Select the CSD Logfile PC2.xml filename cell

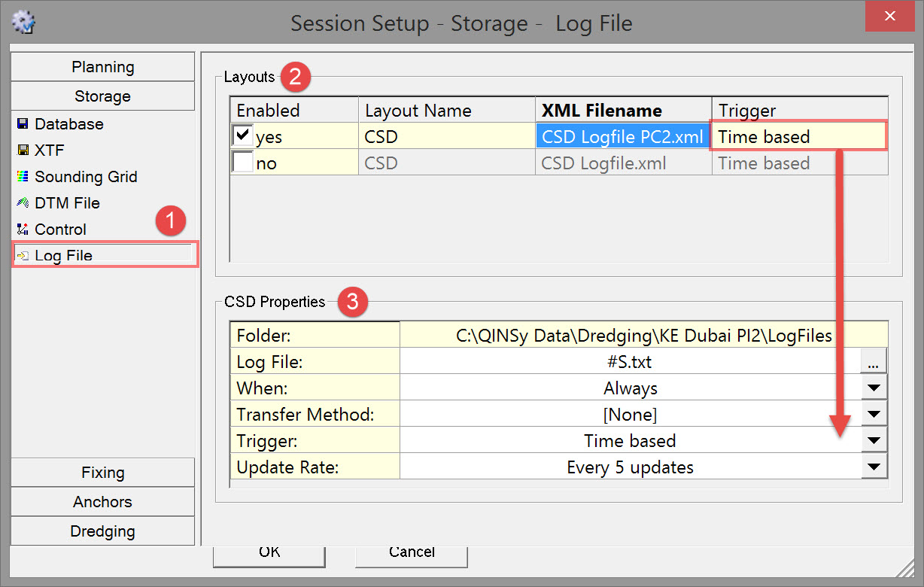623,137
